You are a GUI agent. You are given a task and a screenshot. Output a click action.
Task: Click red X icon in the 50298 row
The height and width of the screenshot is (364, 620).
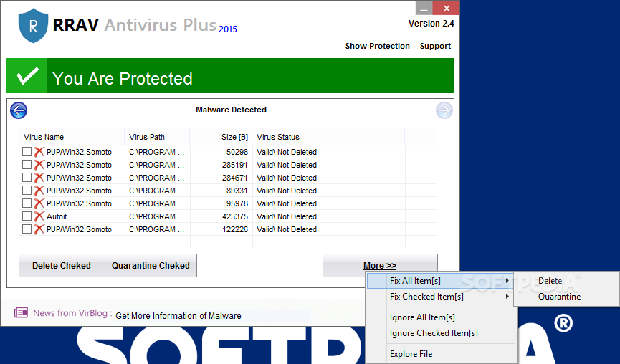pos(39,152)
